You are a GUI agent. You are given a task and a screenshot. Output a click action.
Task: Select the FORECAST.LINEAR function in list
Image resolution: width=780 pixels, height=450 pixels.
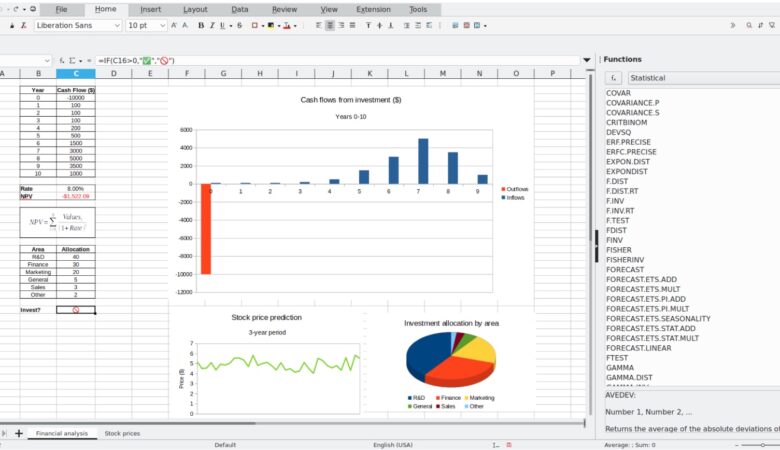click(x=638, y=347)
